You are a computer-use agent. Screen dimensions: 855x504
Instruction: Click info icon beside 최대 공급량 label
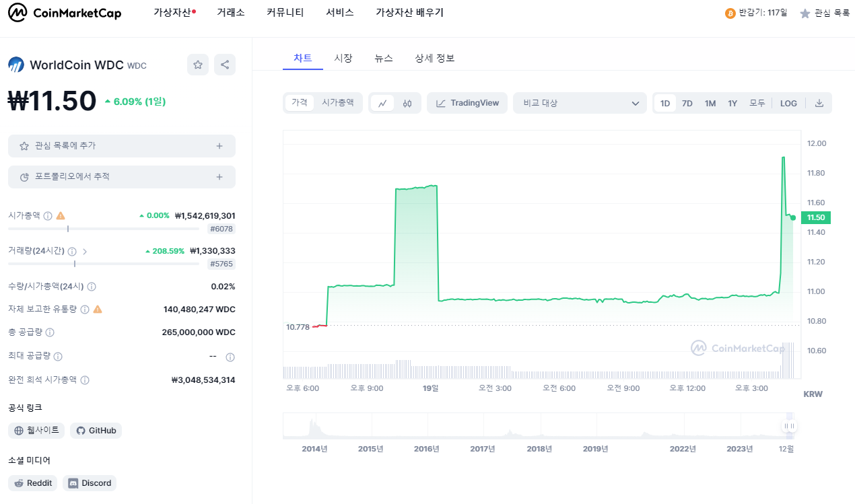58,356
